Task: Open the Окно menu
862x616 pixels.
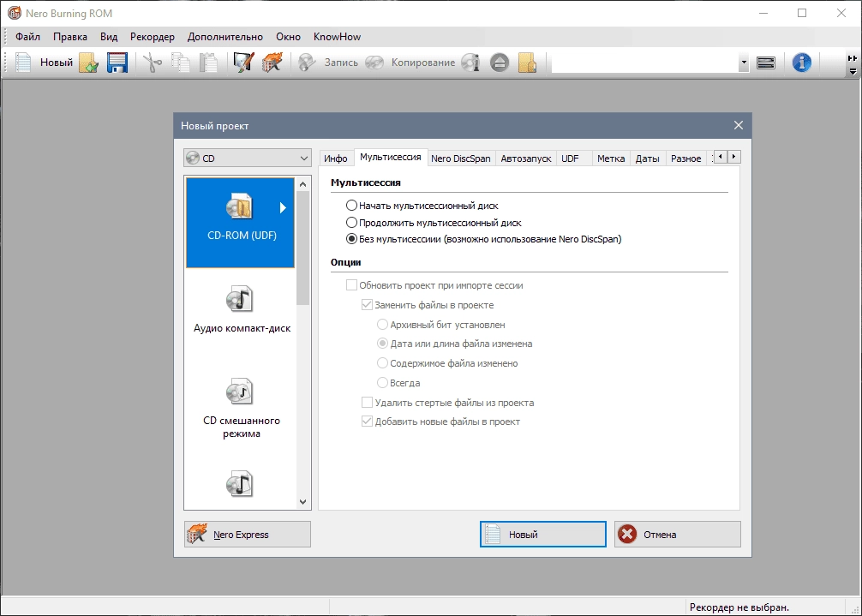Action: tap(288, 37)
